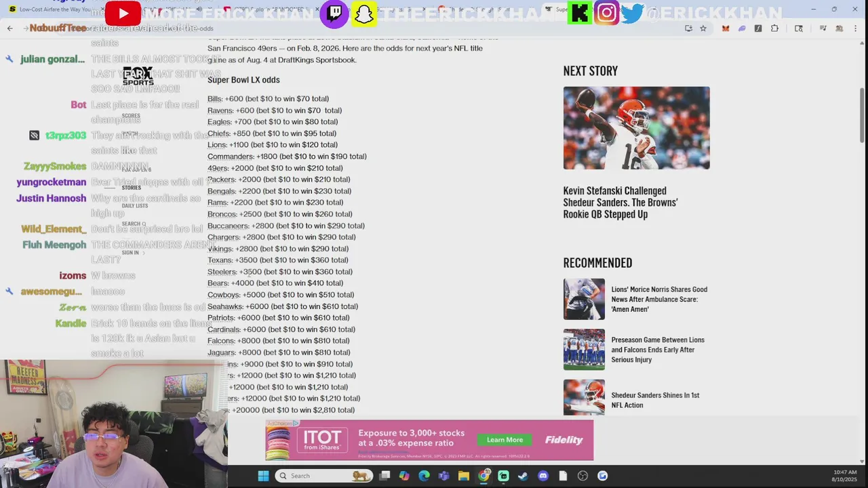Click the Falcons team link

point(221,341)
